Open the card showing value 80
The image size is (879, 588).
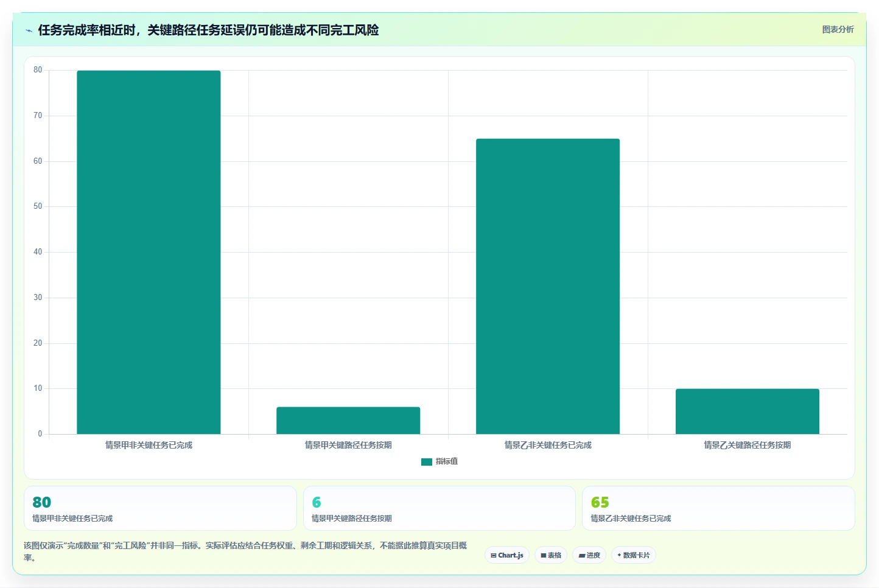point(160,508)
